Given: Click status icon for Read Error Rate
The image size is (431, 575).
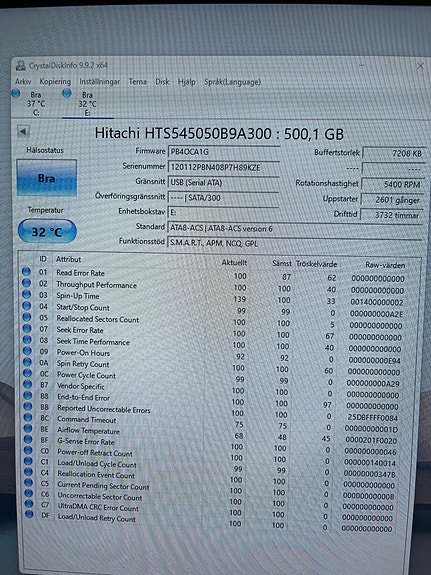Looking at the screenshot, I should (x=26, y=272).
